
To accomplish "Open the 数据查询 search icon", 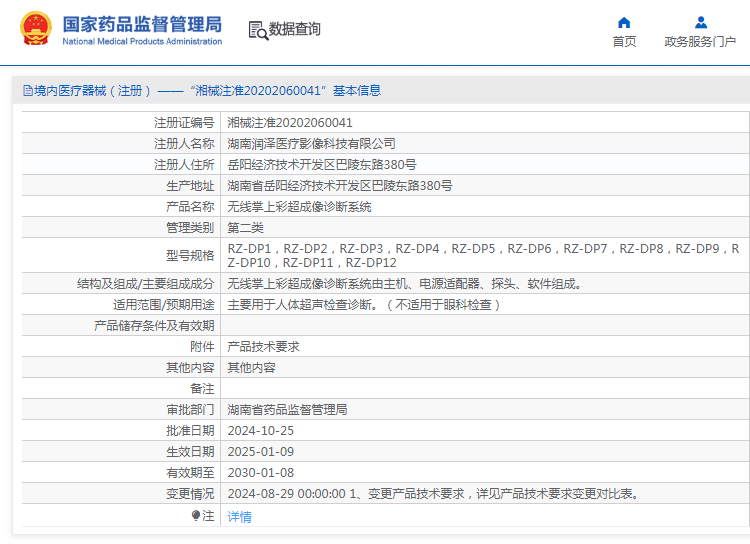I will 258,30.
